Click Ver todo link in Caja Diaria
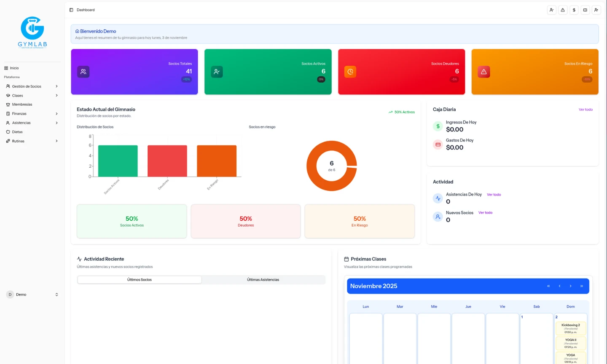 coord(586,110)
